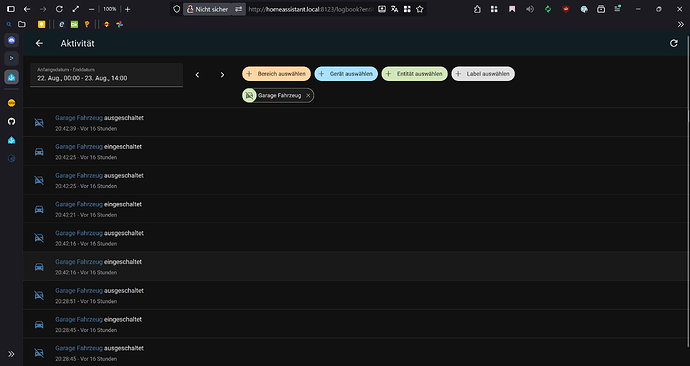This screenshot has height=366, width=690.
Task: Open Garage Fahrzeug link in 20:28:51 entry
Action: 79,290
